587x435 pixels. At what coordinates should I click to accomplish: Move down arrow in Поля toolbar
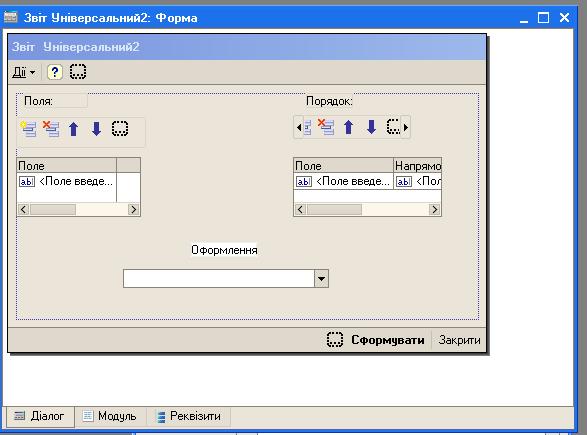coord(97,129)
